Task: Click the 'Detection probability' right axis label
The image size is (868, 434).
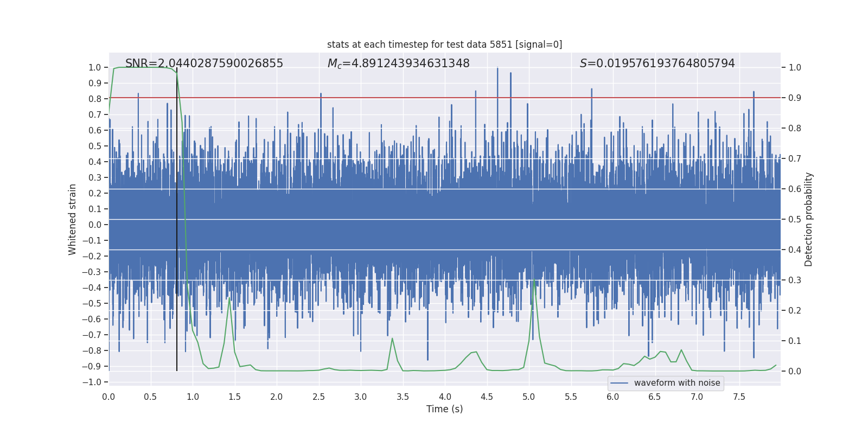Action: [x=809, y=219]
